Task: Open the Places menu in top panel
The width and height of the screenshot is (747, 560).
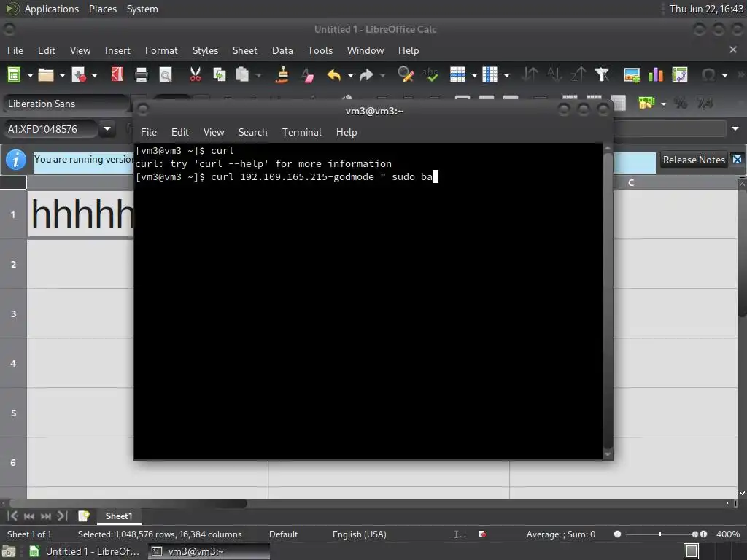Action: point(102,9)
